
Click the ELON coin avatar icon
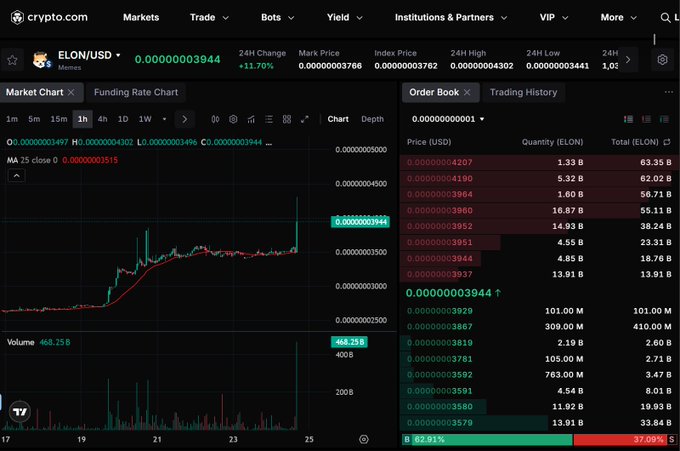coord(42,60)
